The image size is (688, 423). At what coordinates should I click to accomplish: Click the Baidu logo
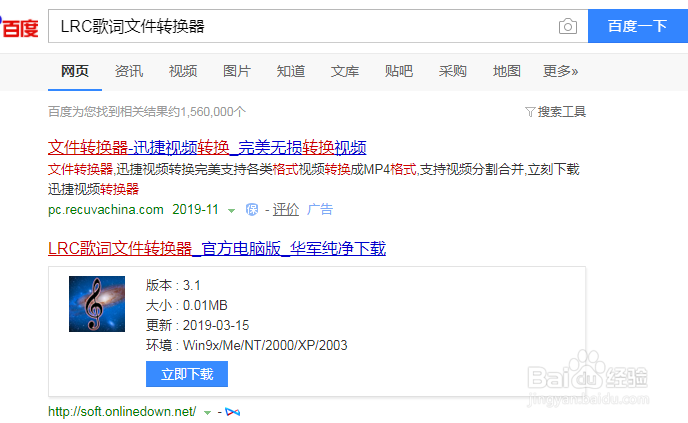[x=19, y=27]
